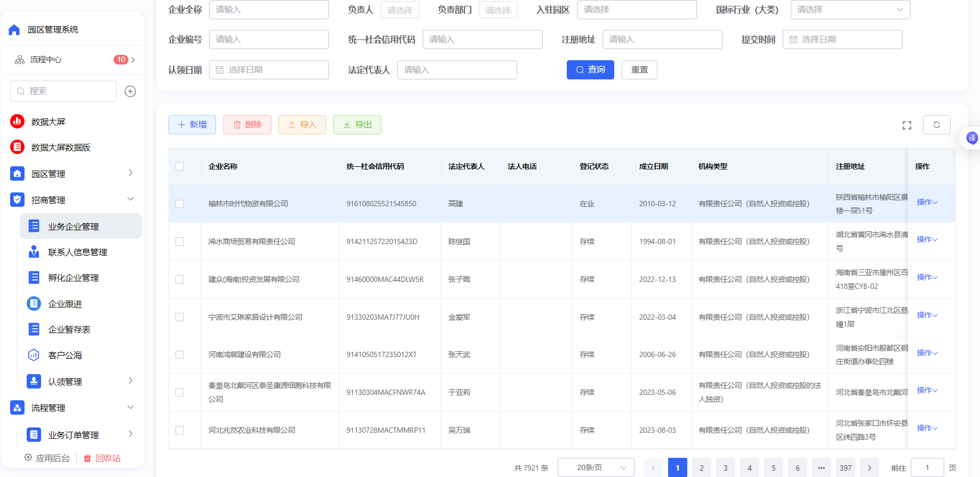Open the 流程中心 icon
The image size is (980, 477).
(20, 60)
